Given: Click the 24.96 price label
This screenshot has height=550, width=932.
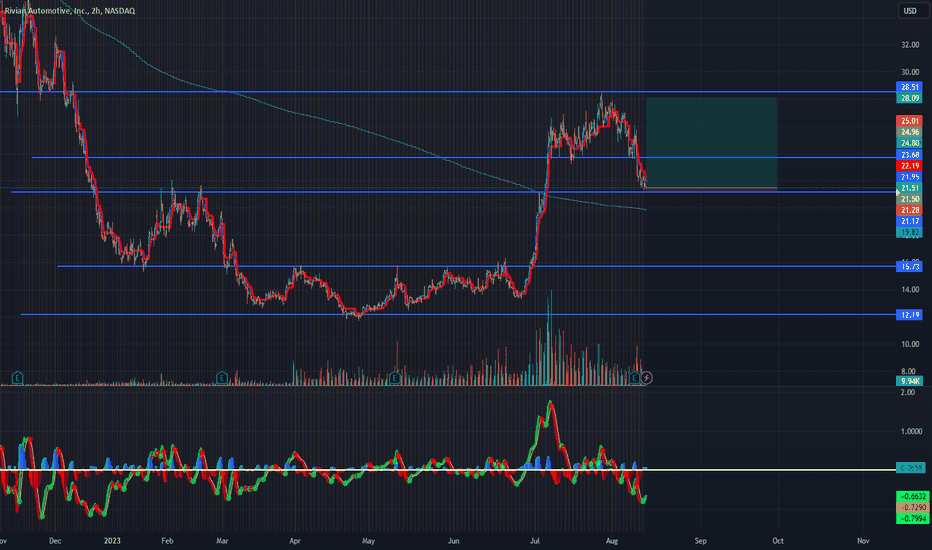Looking at the screenshot, I should (909, 132).
